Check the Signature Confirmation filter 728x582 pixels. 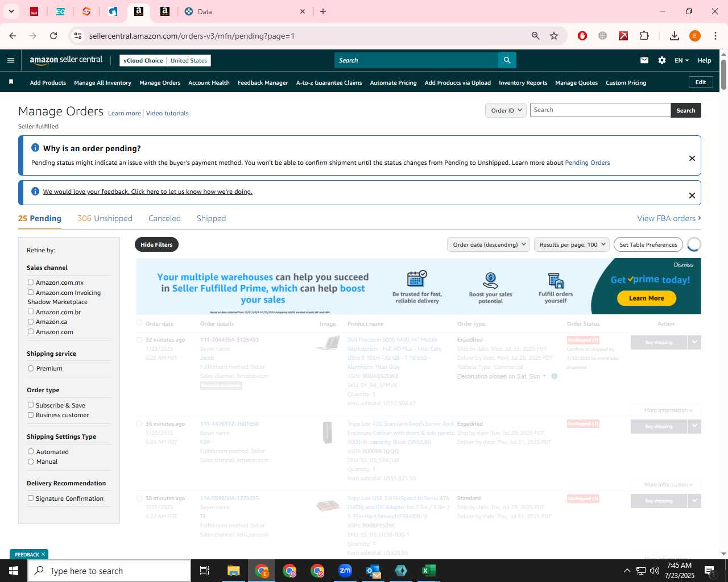[31, 498]
